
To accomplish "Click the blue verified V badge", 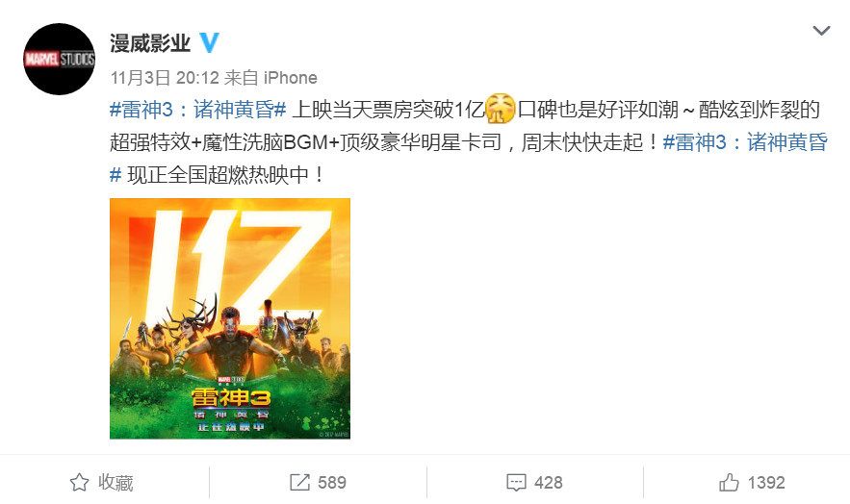I will (x=209, y=42).
